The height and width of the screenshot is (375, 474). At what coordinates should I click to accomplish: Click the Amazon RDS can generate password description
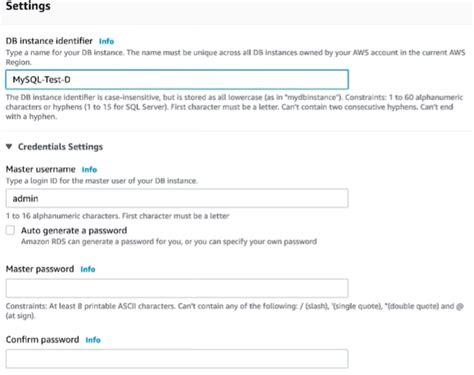point(169,242)
